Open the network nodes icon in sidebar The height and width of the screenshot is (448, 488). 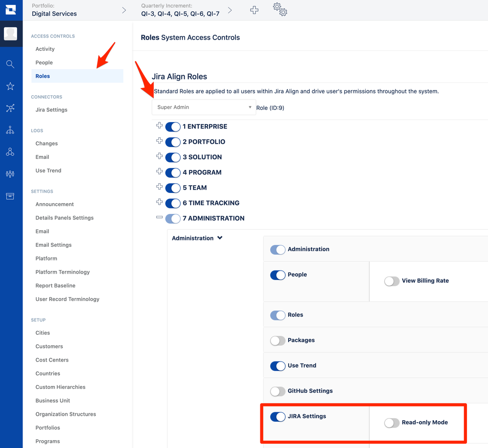10,108
